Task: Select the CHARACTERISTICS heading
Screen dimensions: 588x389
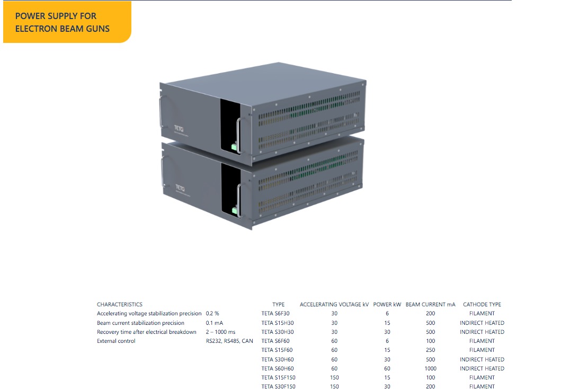Action: click(119, 304)
